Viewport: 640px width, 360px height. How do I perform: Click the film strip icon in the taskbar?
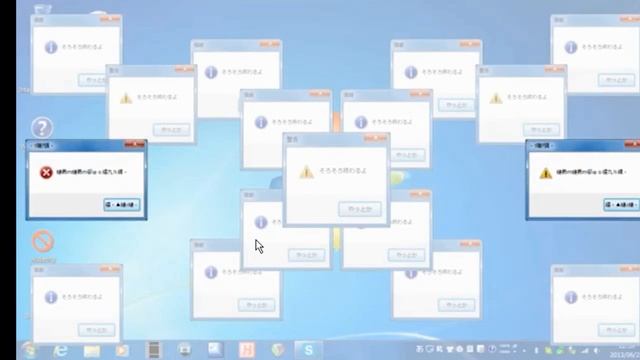[x=153, y=350]
